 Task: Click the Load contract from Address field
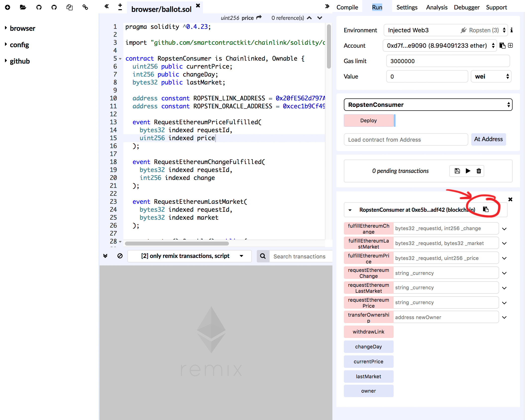[x=406, y=140]
